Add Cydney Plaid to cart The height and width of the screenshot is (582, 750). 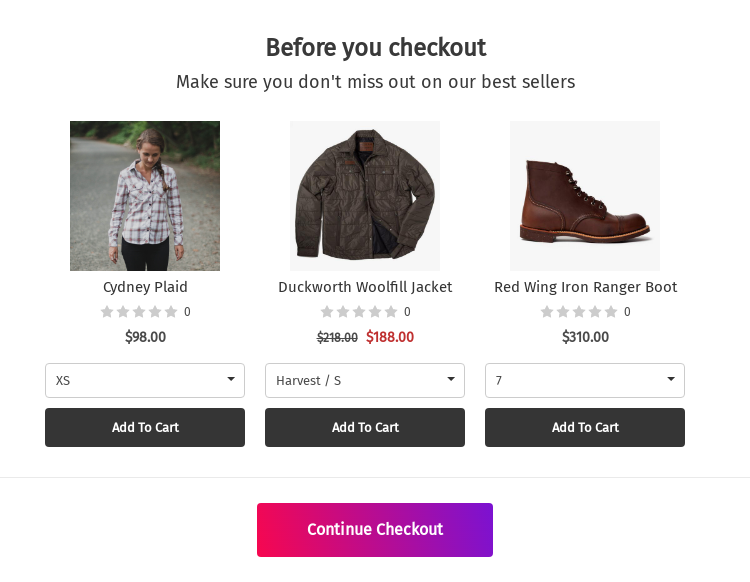[x=145, y=427]
